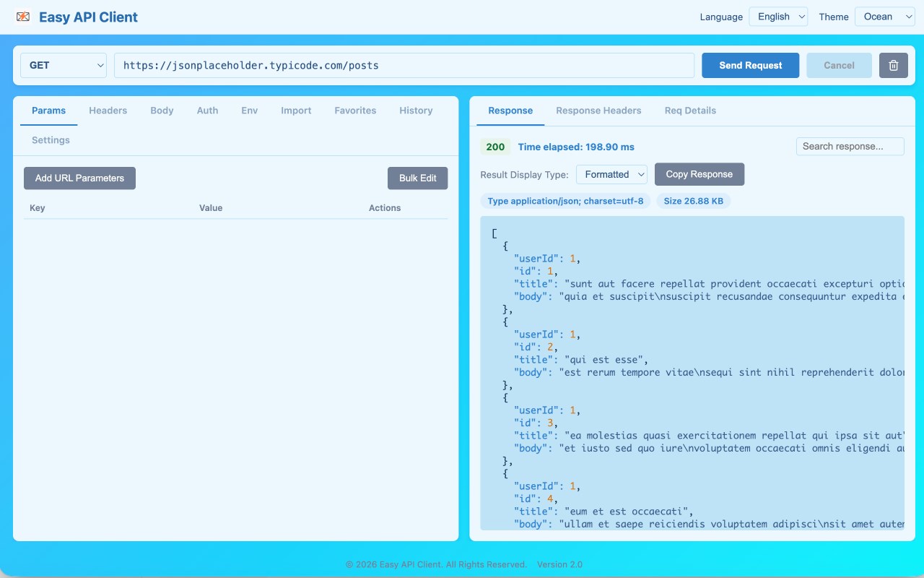Image resolution: width=924 pixels, height=578 pixels.
Task: Open Bulk Edit for parameters
Action: click(x=417, y=178)
